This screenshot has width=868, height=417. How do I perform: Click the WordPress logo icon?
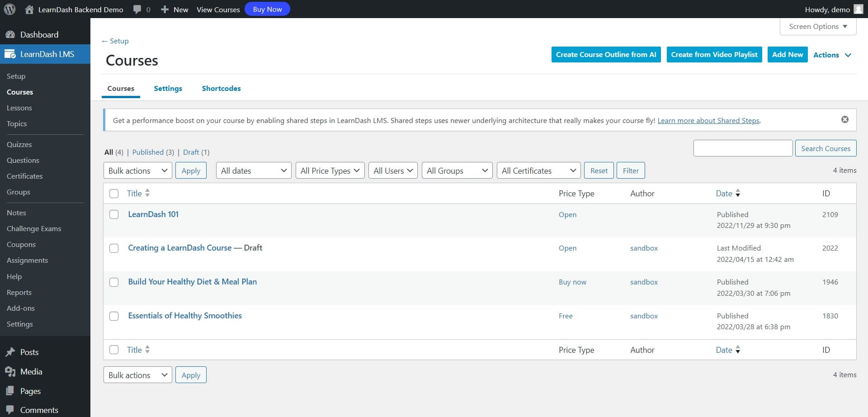9,9
